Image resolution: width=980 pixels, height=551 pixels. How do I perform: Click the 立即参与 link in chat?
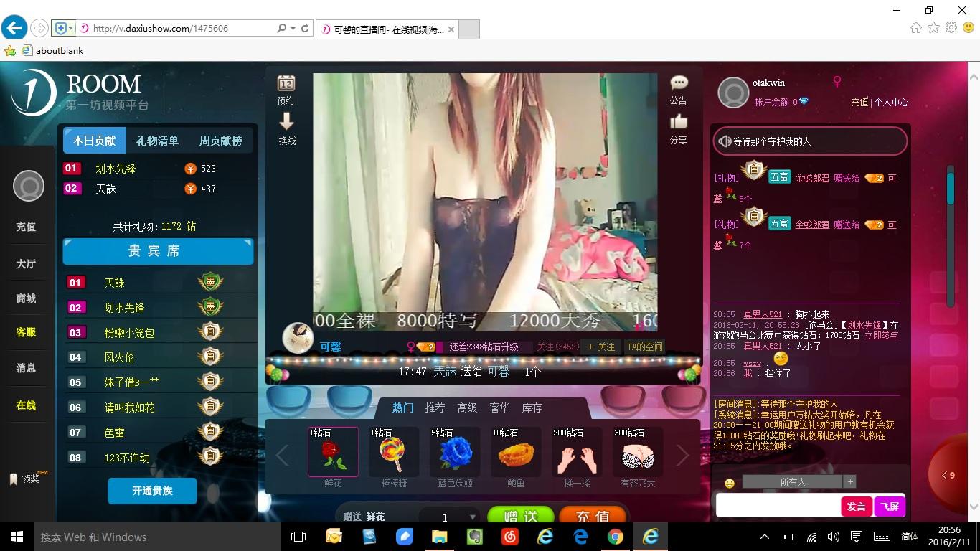click(881, 335)
